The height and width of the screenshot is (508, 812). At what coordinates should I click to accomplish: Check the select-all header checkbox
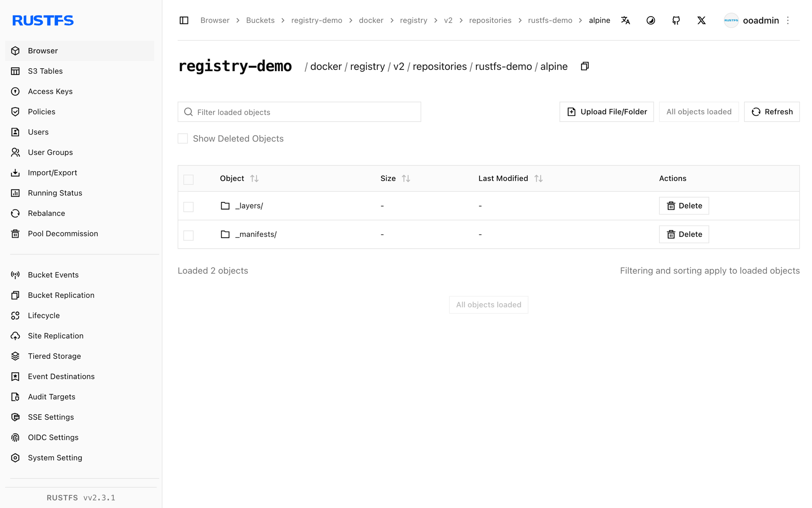[188, 179]
